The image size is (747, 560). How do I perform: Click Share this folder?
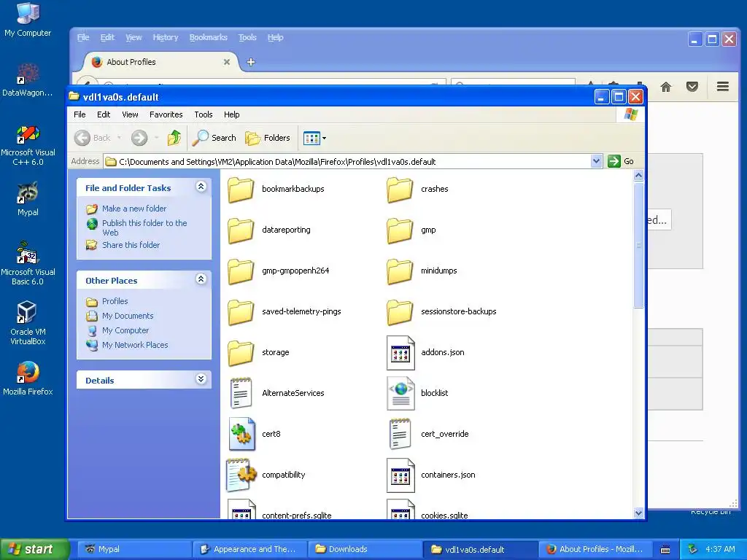(x=131, y=245)
